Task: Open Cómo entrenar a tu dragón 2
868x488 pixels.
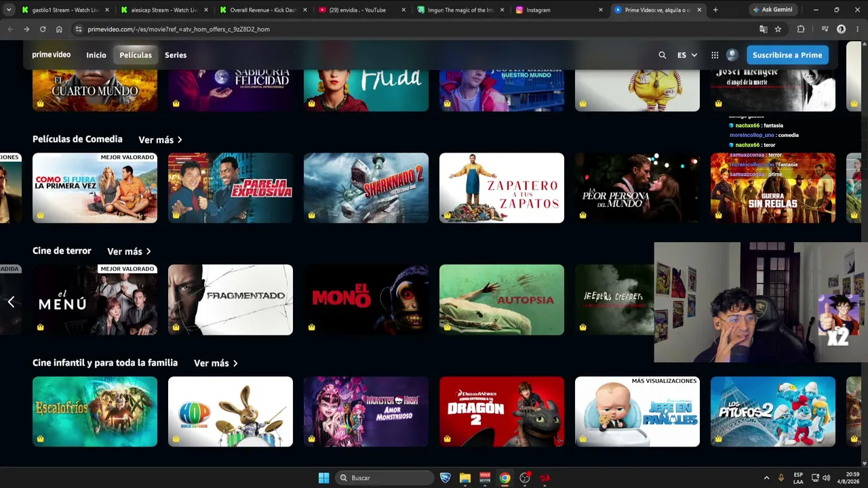Action: click(x=502, y=411)
